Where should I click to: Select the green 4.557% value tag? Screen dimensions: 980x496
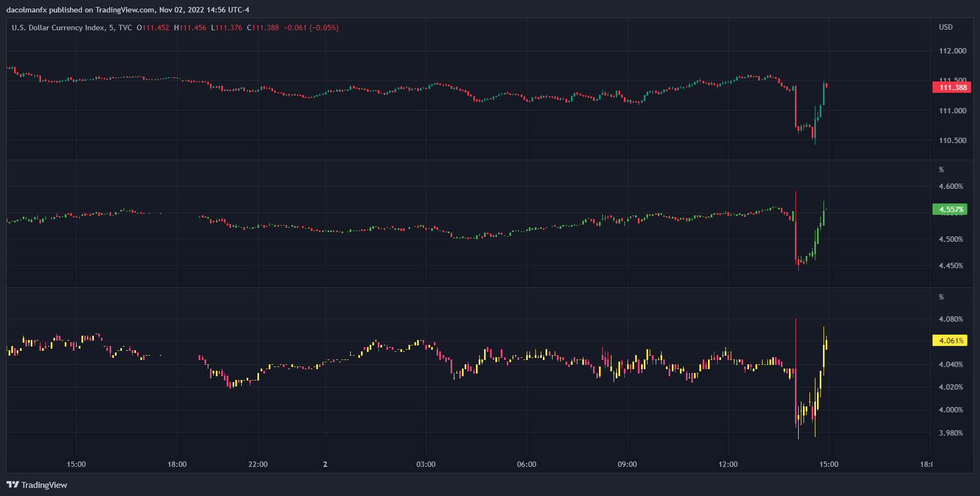point(950,209)
